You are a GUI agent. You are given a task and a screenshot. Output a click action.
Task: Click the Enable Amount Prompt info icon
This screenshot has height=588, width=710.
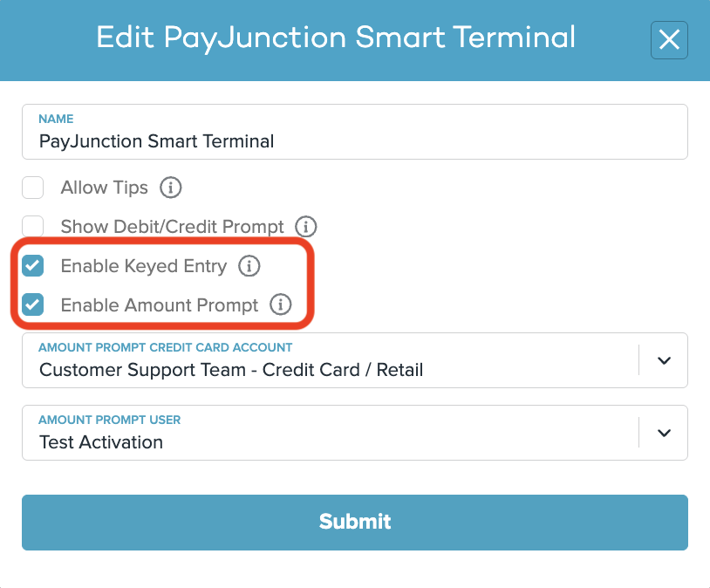pos(281,304)
